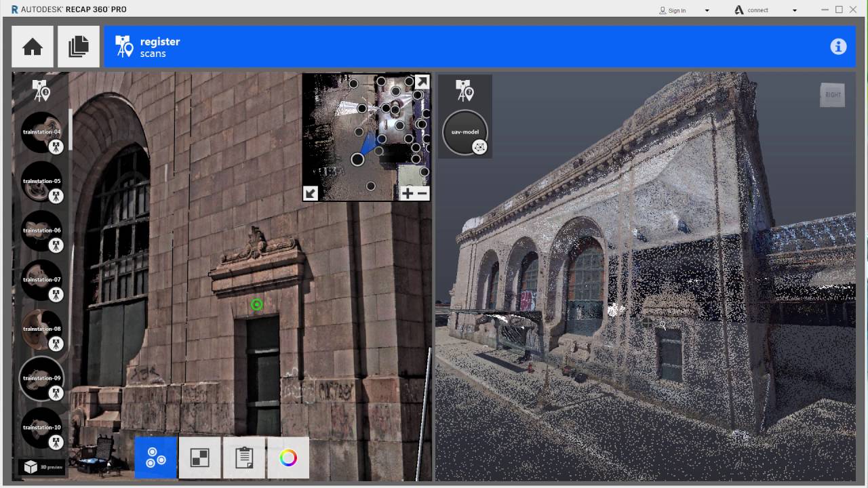Expand the connect dropdown arrow
Image resolution: width=868 pixels, height=488 pixels.
[x=795, y=10]
